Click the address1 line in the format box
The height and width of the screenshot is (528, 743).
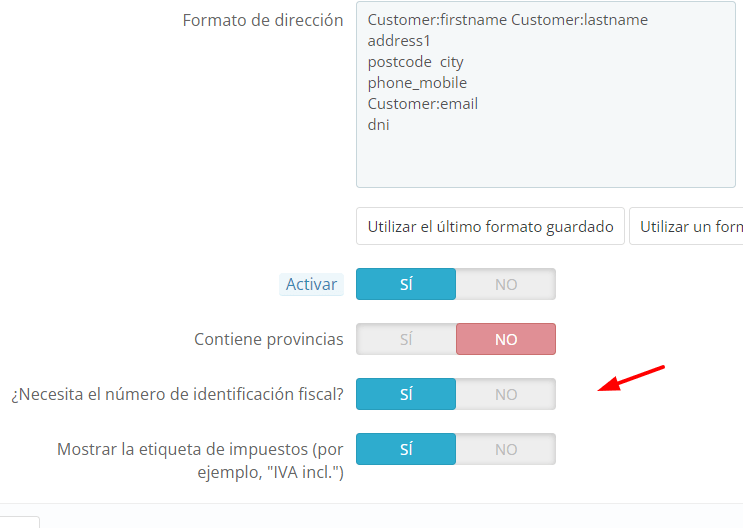point(399,41)
